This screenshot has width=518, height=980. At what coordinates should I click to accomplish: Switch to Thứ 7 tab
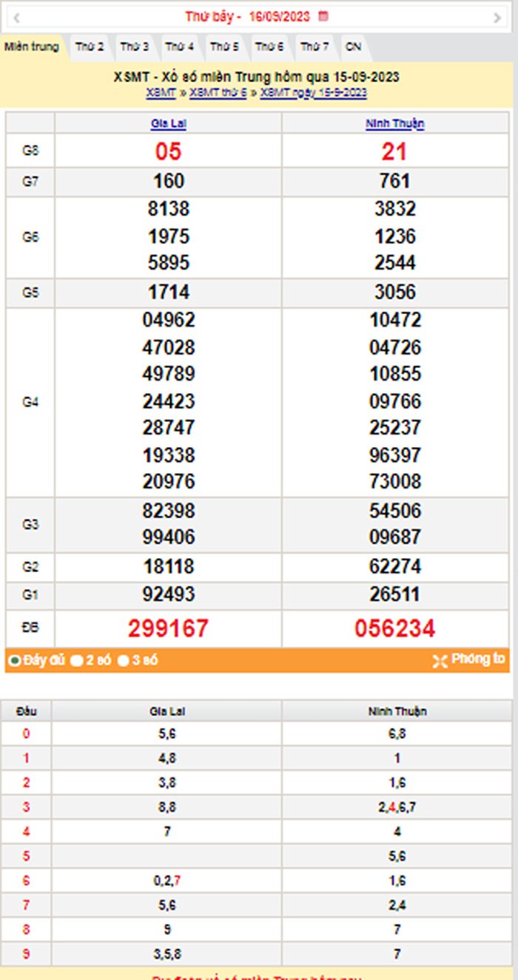[314, 47]
